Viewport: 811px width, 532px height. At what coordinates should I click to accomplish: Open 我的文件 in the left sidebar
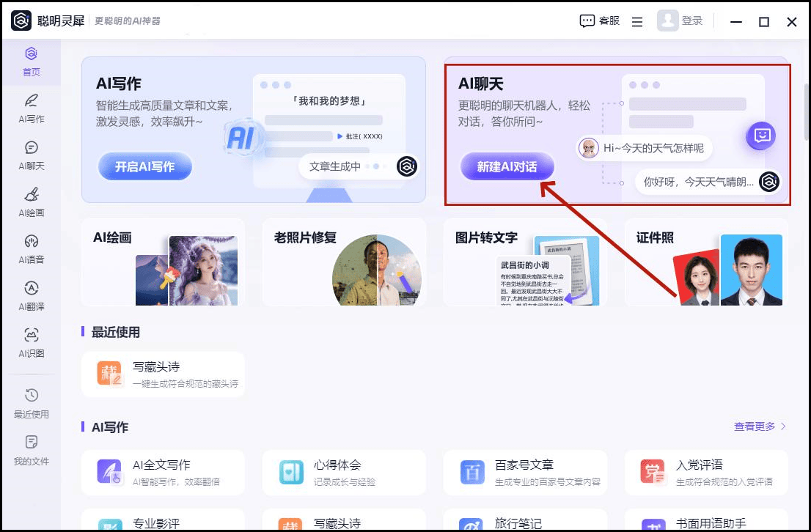pyautogui.click(x=31, y=451)
